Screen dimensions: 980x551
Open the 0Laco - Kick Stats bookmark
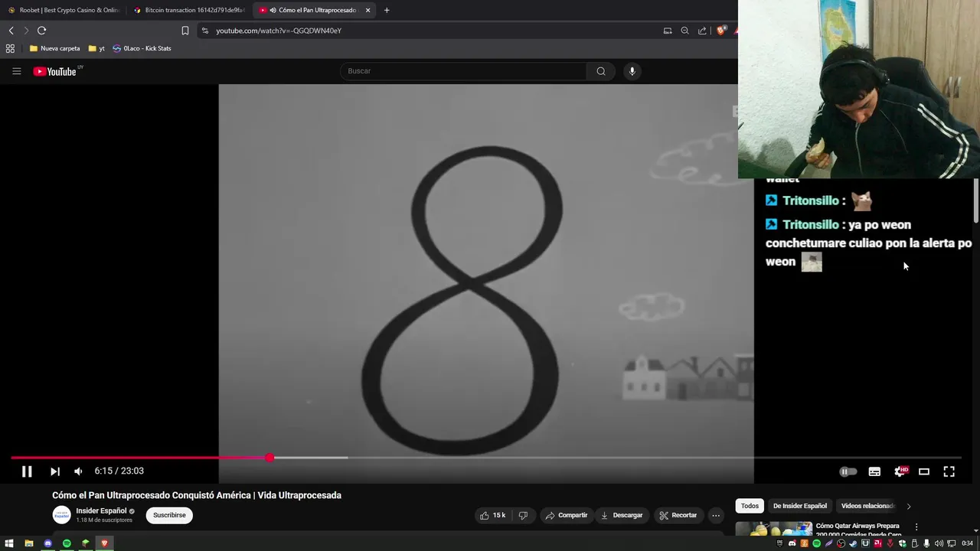point(142,48)
